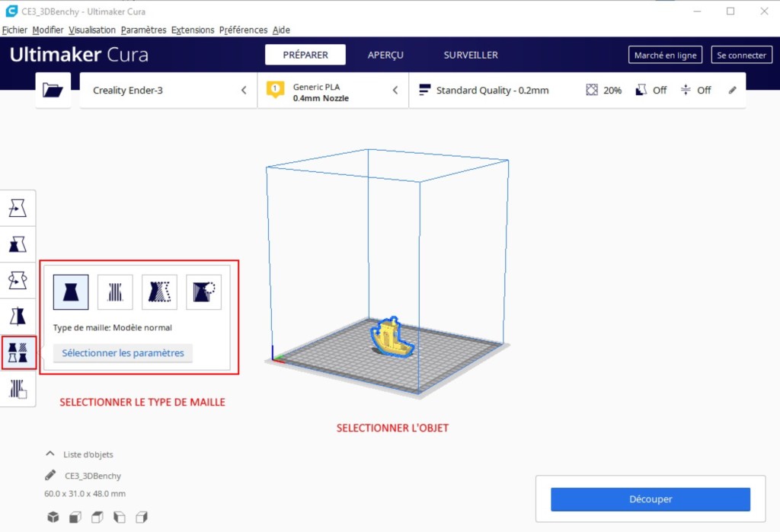This screenshot has width=780, height=532.
Task: Minimize the Ultimaker Cura window
Action: [697, 11]
